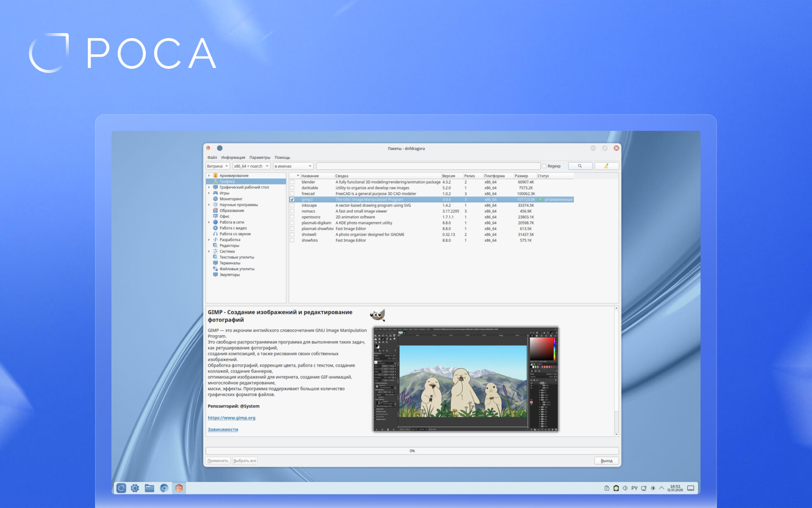Open the Витрина view dropdown

click(x=218, y=166)
